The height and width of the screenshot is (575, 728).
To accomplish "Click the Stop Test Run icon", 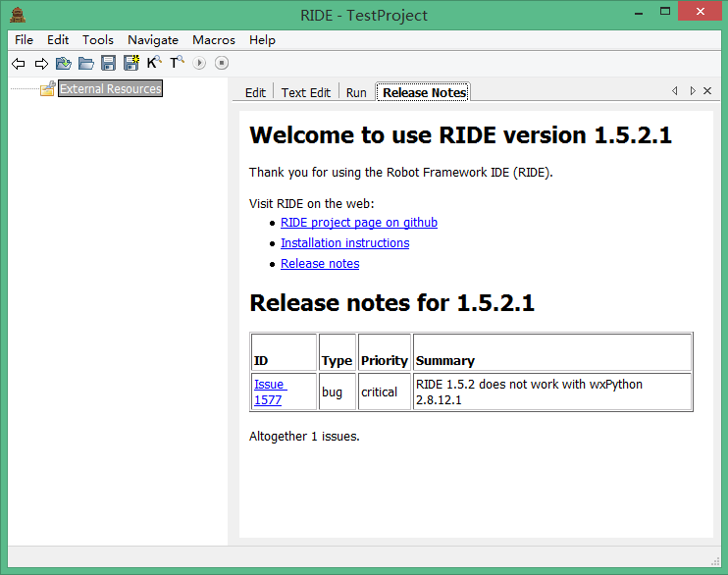I will point(222,63).
